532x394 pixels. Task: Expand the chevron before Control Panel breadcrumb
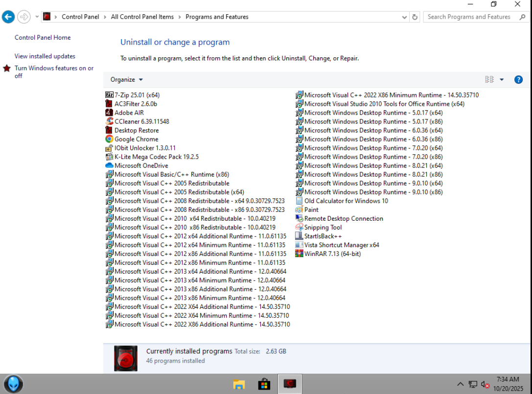56,17
